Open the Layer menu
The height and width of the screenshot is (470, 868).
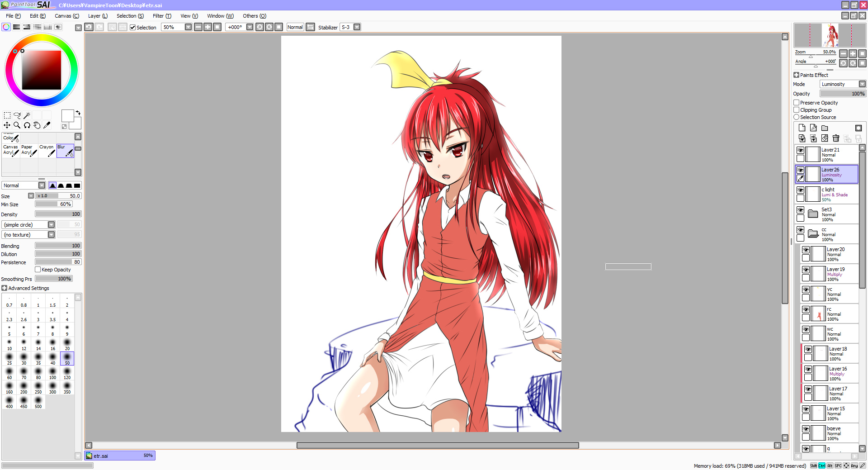click(x=98, y=16)
